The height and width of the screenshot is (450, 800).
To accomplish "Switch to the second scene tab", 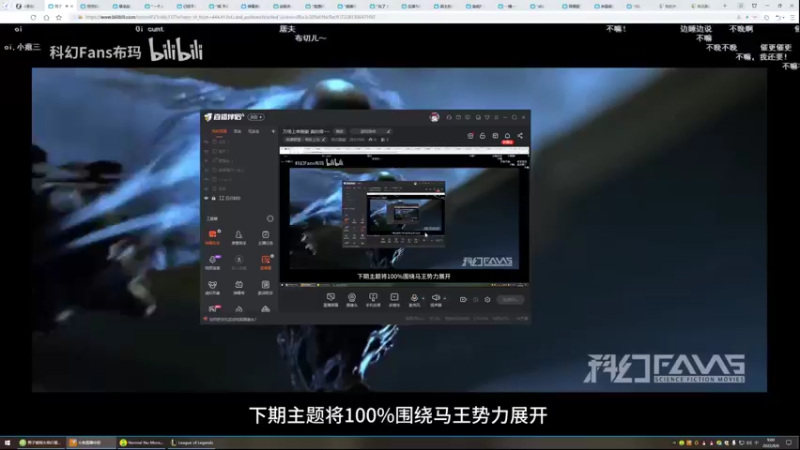I will [238, 131].
